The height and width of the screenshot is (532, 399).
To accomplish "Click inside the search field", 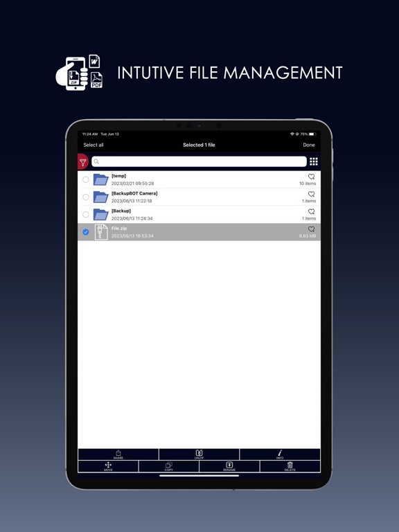I will 199,161.
